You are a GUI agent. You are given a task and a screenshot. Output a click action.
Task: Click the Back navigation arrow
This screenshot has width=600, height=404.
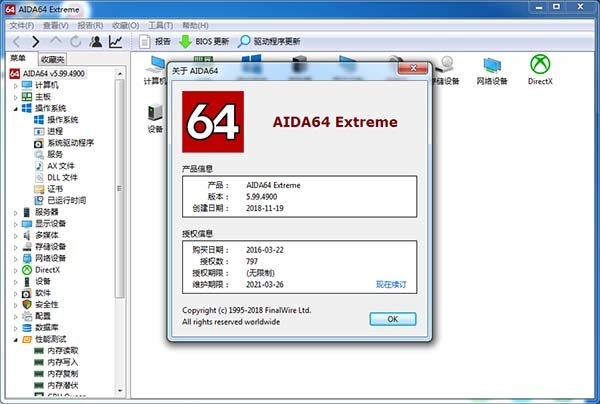coord(17,42)
